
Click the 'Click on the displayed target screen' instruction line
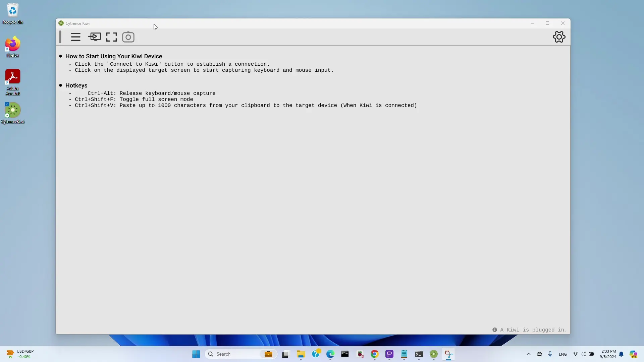[204, 70]
